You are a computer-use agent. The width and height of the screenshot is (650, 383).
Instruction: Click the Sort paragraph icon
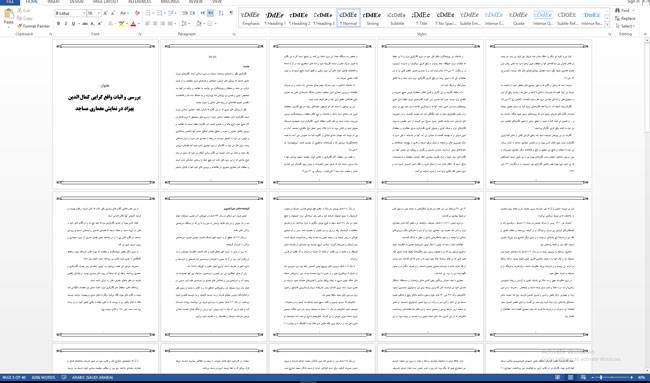click(x=221, y=13)
